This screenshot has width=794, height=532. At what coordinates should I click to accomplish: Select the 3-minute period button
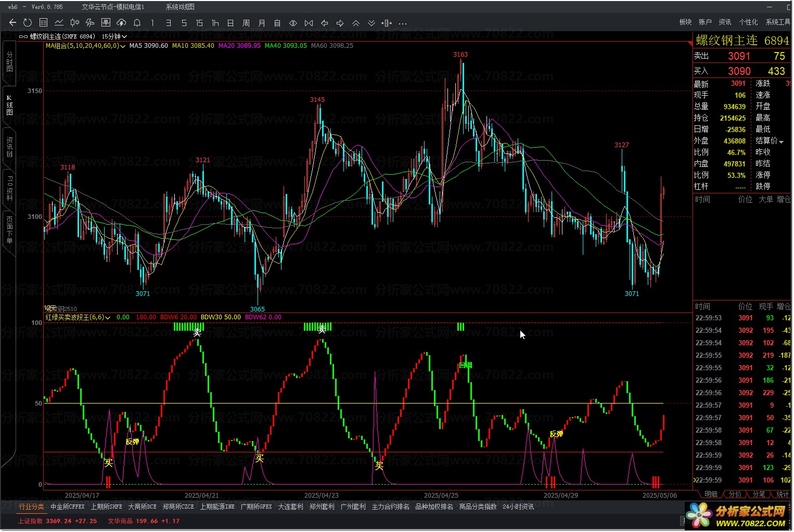[x=168, y=23]
